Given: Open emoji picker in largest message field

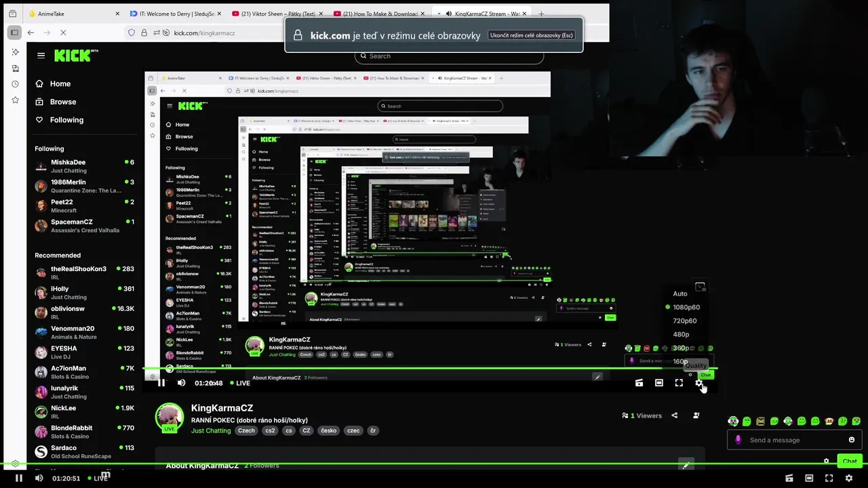Looking at the screenshot, I should pyautogui.click(x=852, y=440).
